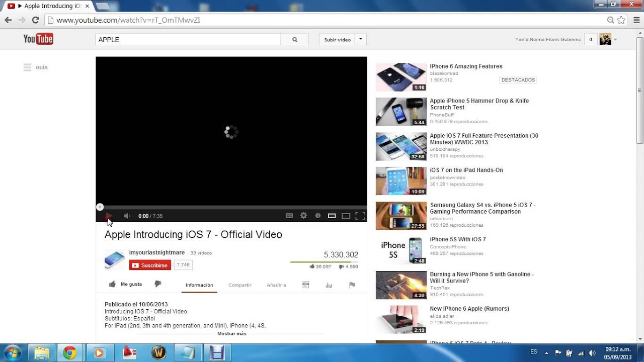Open Samsung Galaxy S4 vs. iPhone 5 link
Image resolution: width=644 pixels, height=362 pixels.
coord(482,208)
